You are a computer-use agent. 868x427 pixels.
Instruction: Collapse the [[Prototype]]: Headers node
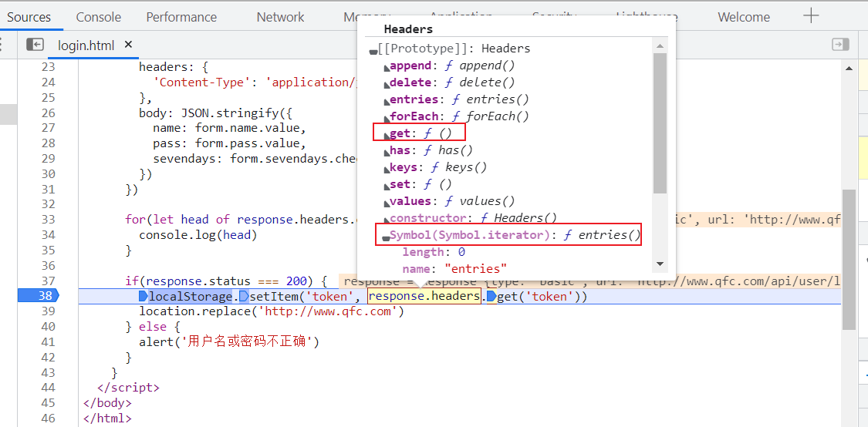[373, 50]
